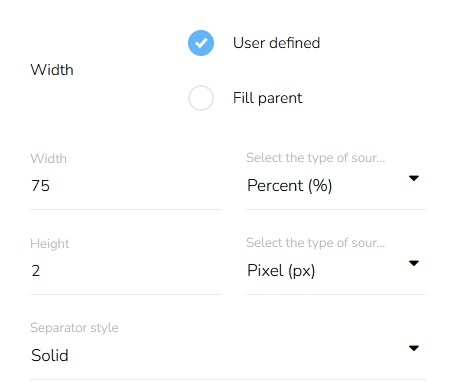Open the Separator style dropdown
The height and width of the screenshot is (387, 453).
click(x=228, y=356)
